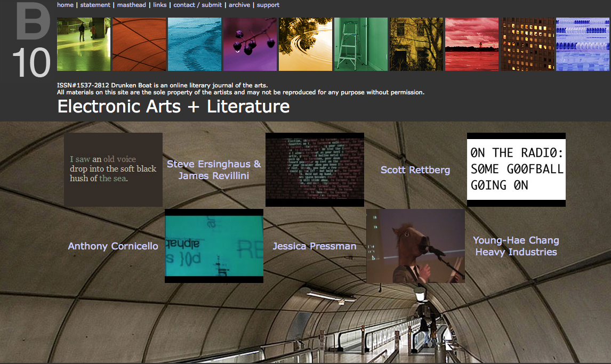Select the lit office-windows thumbnail
This screenshot has width=611, height=364.
tap(527, 44)
